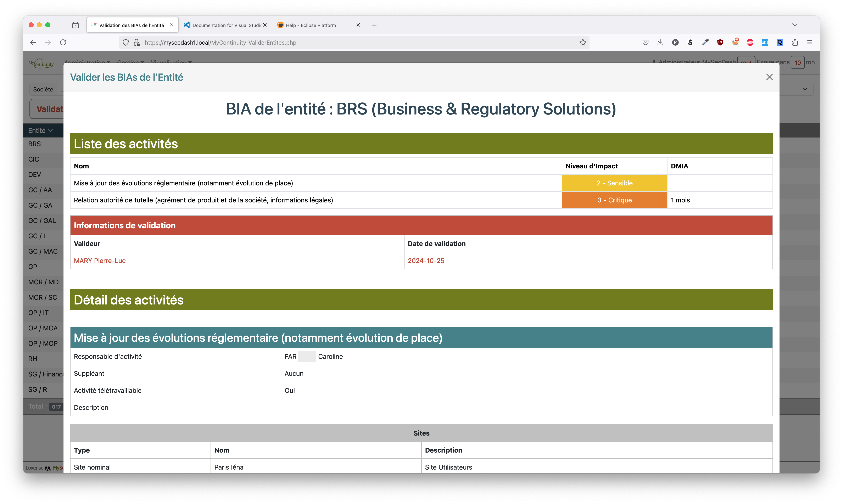The height and width of the screenshot is (504, 843).
Task: Select the GC / GA entity row
Action: click(x=44, y=206)
